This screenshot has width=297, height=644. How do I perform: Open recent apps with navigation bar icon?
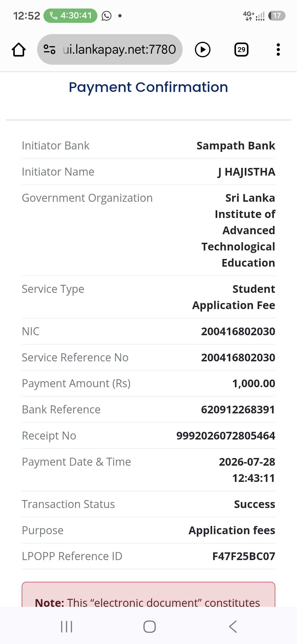point(67,627)
